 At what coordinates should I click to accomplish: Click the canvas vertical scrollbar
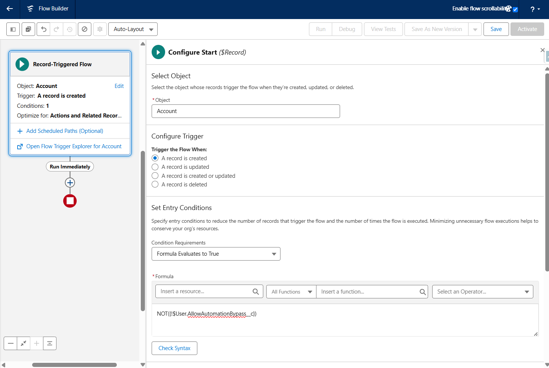[143, 231]
